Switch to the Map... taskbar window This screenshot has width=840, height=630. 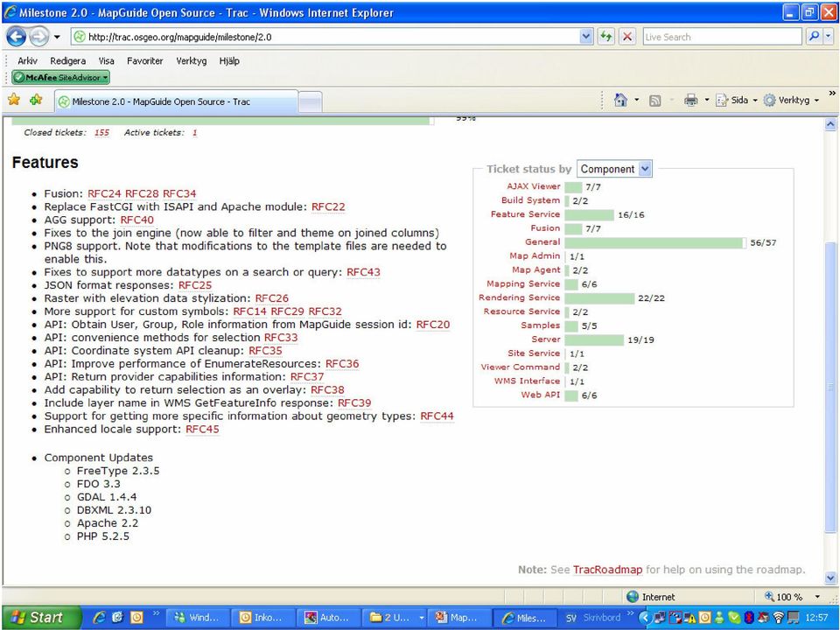(458, 618)
